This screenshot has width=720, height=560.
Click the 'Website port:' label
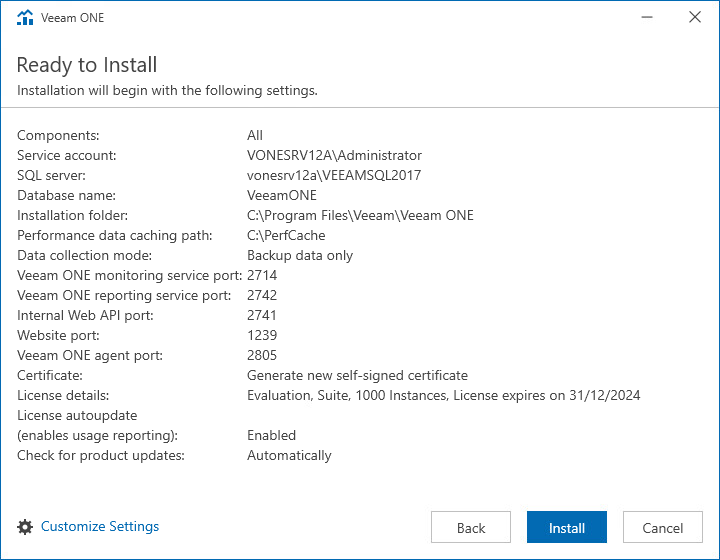coord(58,336)
